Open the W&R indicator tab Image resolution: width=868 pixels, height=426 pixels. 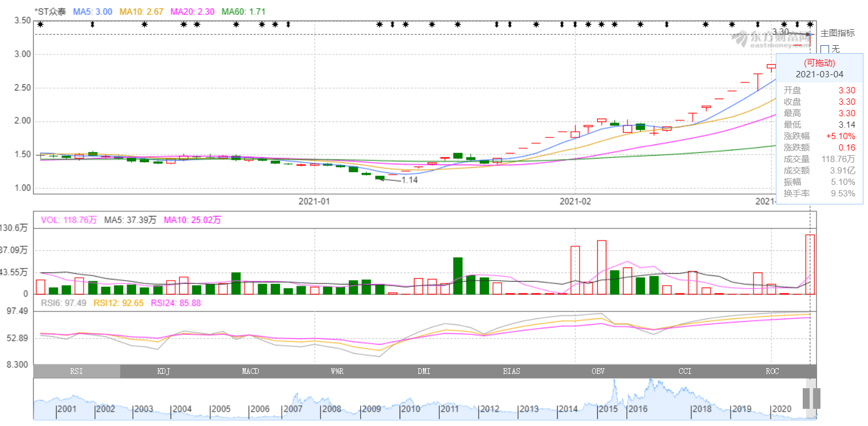tap(337, 371)
